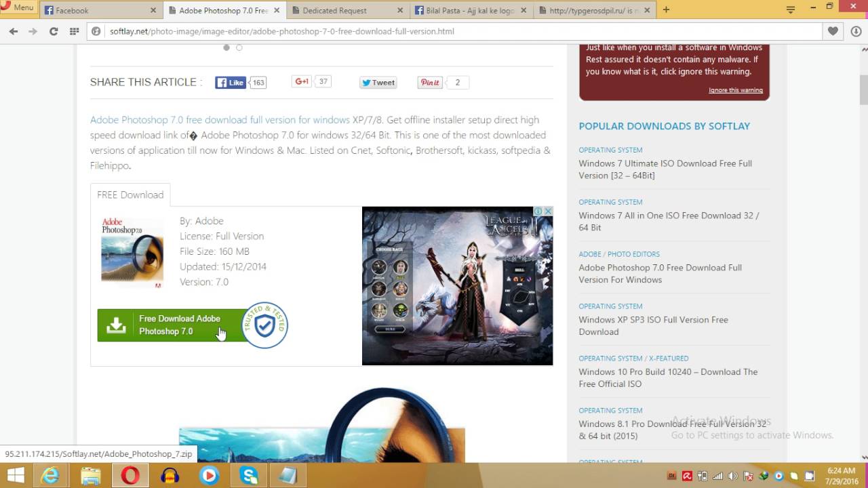Launch Internet Explorer from the taskbar

[50, 476]
